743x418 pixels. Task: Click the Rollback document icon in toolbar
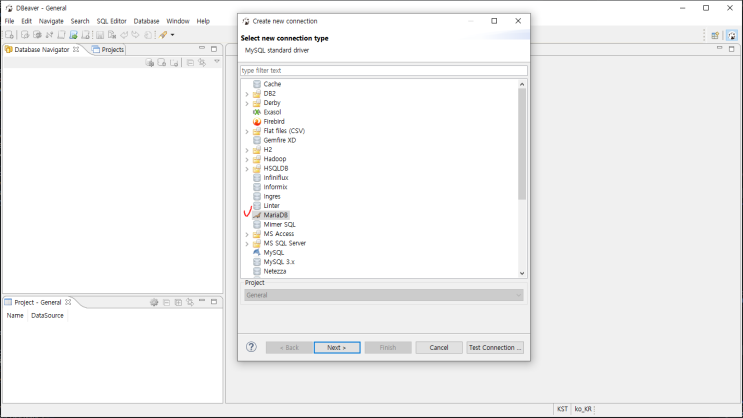point(112,35)
